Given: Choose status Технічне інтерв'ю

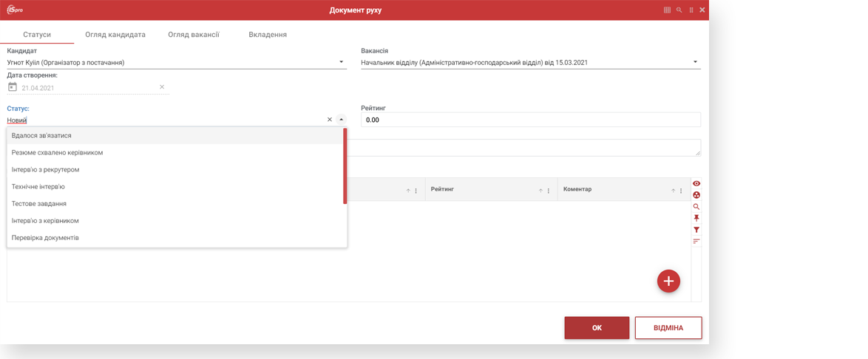Looking at the screenshot, I should coord(175,186).
